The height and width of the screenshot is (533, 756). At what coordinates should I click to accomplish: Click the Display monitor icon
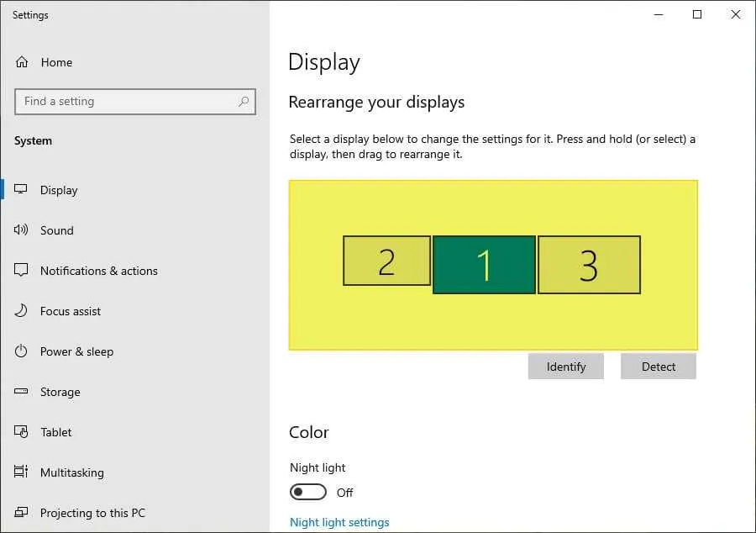click(21, 189)
